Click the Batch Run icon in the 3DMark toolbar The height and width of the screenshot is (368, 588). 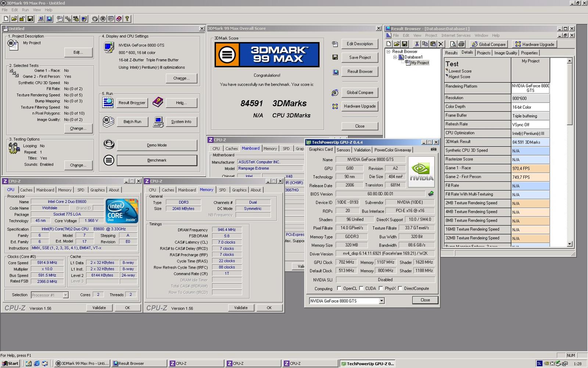click(x=111, y=19)
